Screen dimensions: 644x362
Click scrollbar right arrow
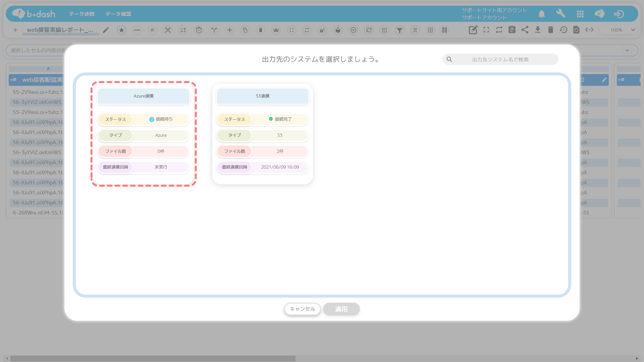637,358
